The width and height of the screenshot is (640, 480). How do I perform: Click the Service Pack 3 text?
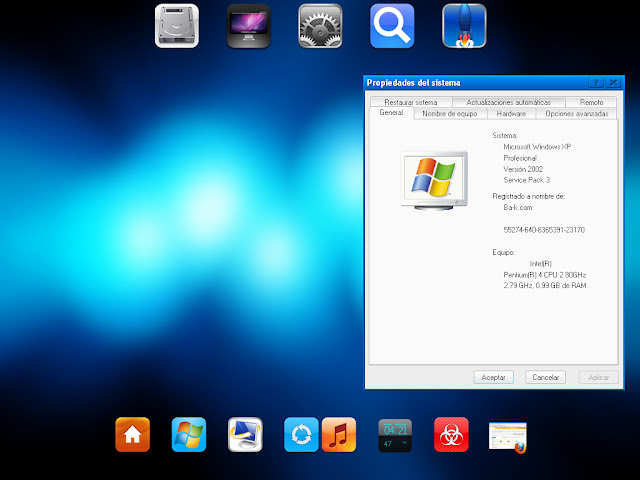point(527,180)
